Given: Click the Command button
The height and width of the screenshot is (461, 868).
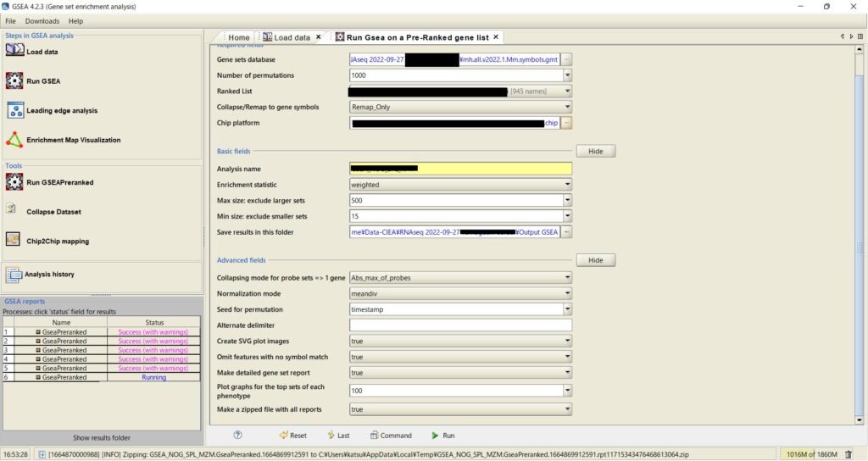Looking at the screenshot, I should pos(391,436).
